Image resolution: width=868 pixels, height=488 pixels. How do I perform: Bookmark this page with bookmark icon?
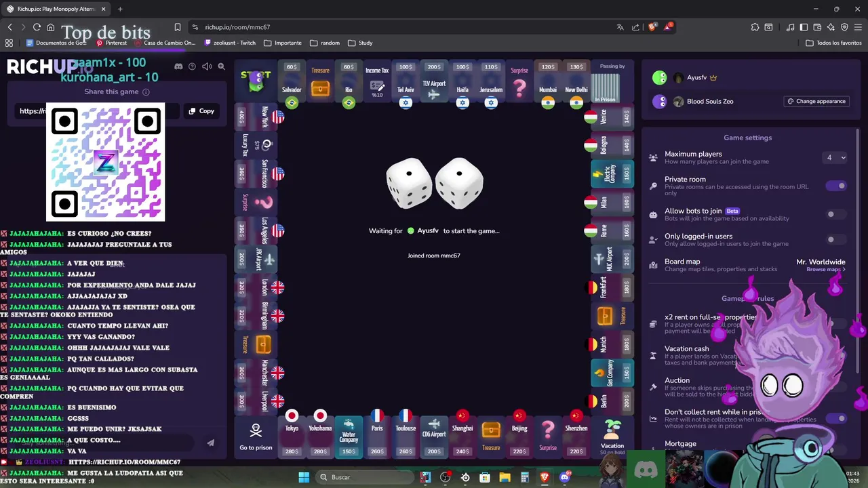[x=177, y=27]
